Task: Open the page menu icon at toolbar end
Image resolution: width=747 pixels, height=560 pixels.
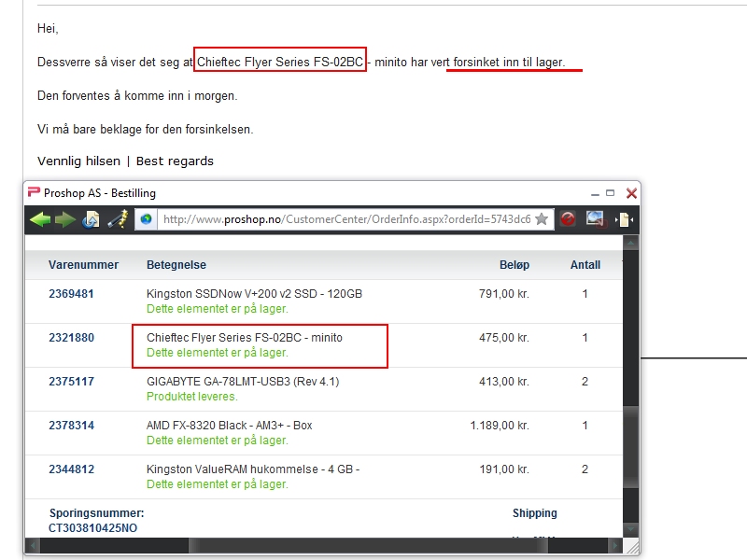Action: [x=624, y=219]
